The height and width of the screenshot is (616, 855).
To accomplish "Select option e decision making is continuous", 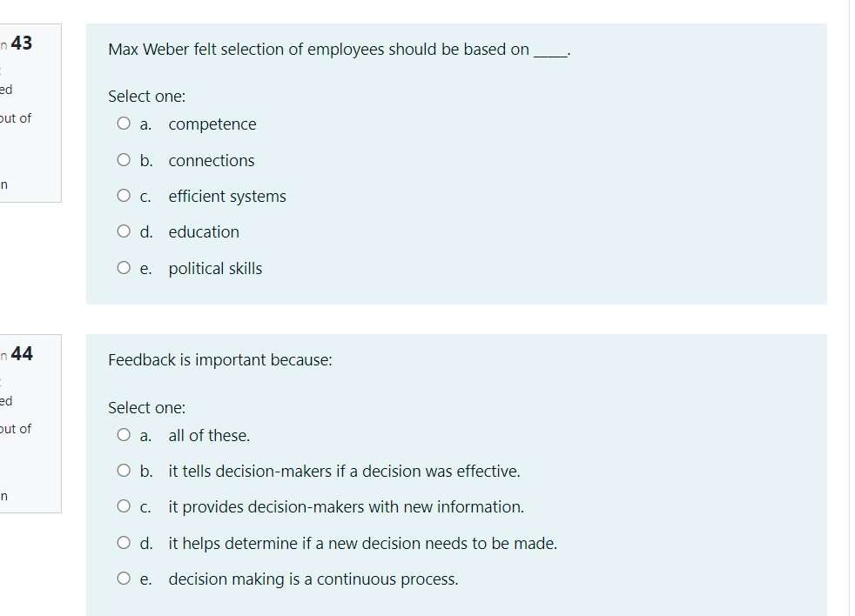I will click(x=124, y=578).
